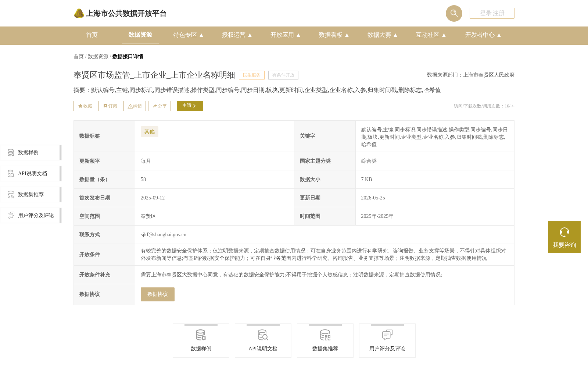Go to 首页 in navigation bar
Viewport: 588px width, 368px height.
pos(92,35)
